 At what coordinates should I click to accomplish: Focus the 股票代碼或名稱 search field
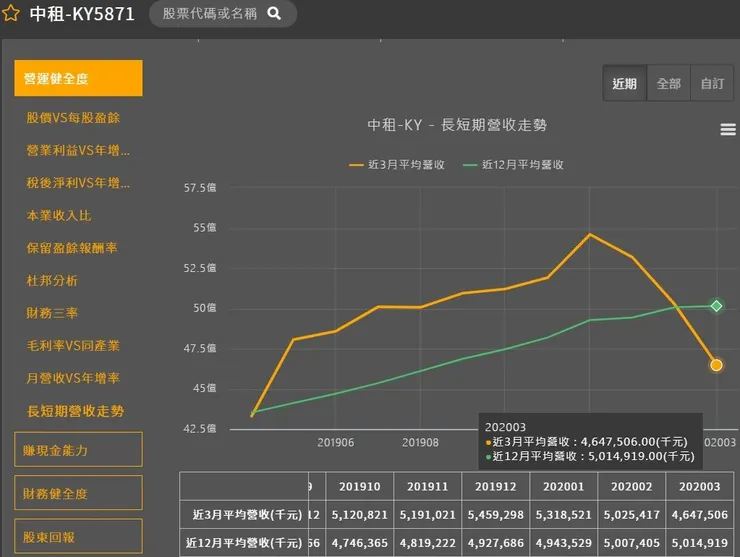coord(223,13)
